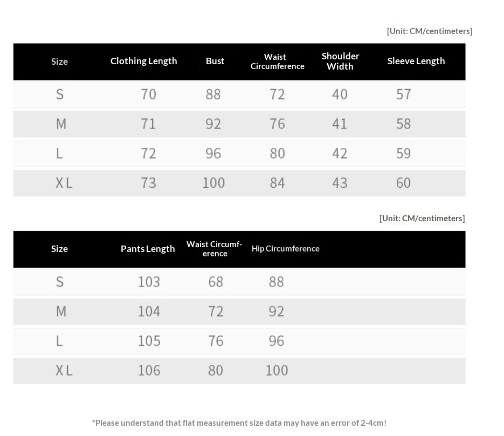Select the XL sleeve length value 60

tap(403, 183)
